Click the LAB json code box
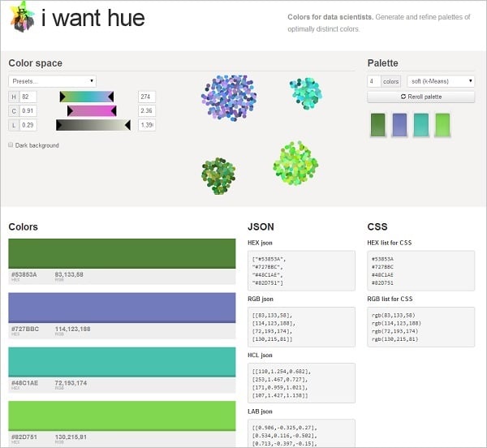Image resolution: width=487 pixels, height=448 pixels. coord(301,433)
